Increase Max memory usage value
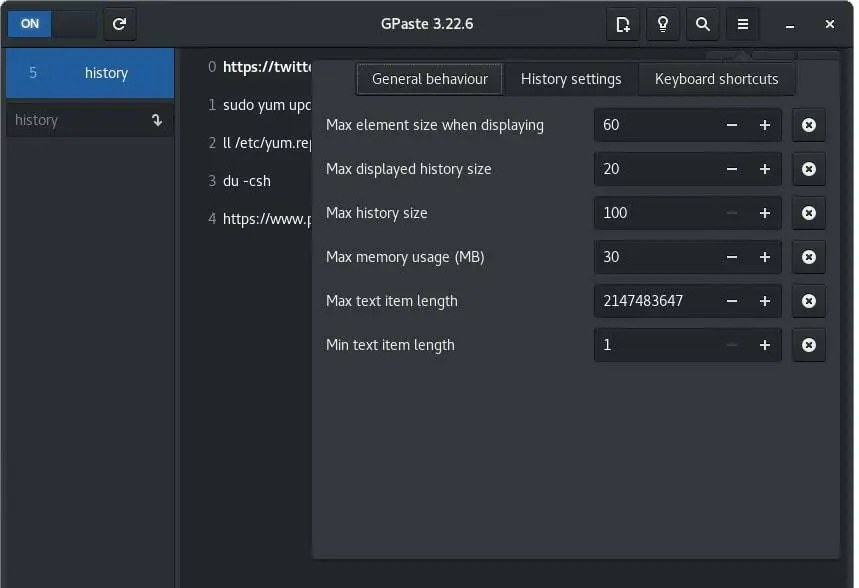 pyautogui.click(x=765, y=257)
